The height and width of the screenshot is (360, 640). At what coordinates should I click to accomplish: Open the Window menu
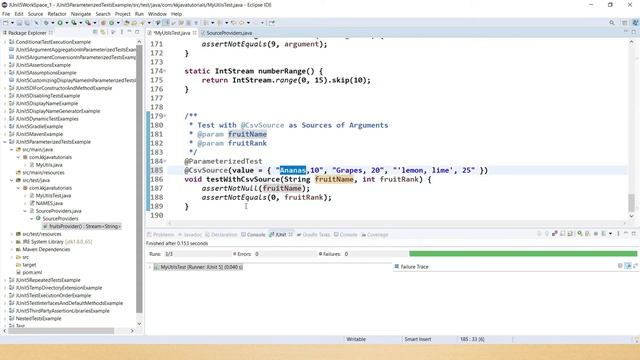[x=157, y=14]
